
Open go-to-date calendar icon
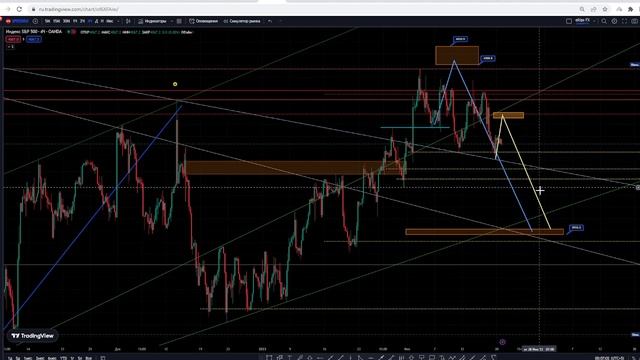(103, 358)
